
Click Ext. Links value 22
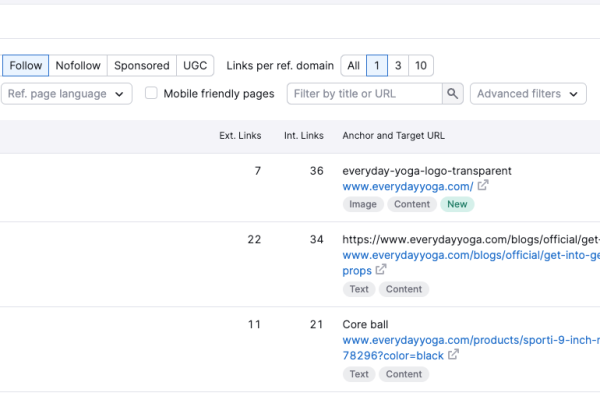pyautogui.click(x=254, y=239)
